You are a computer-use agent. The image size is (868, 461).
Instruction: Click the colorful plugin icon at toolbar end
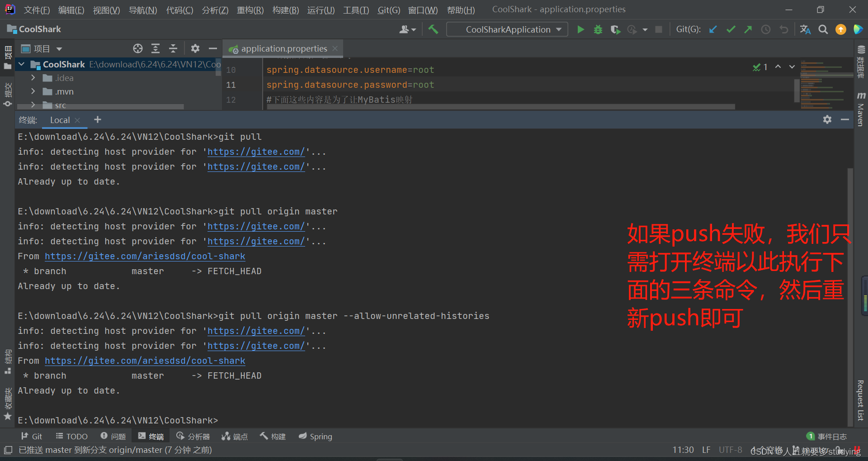(x=858, y=29)
